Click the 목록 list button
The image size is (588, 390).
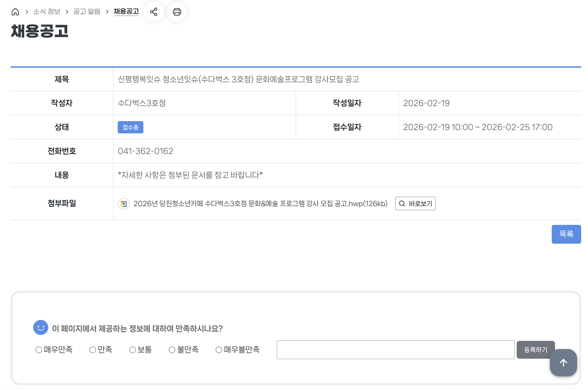(566, 234)
